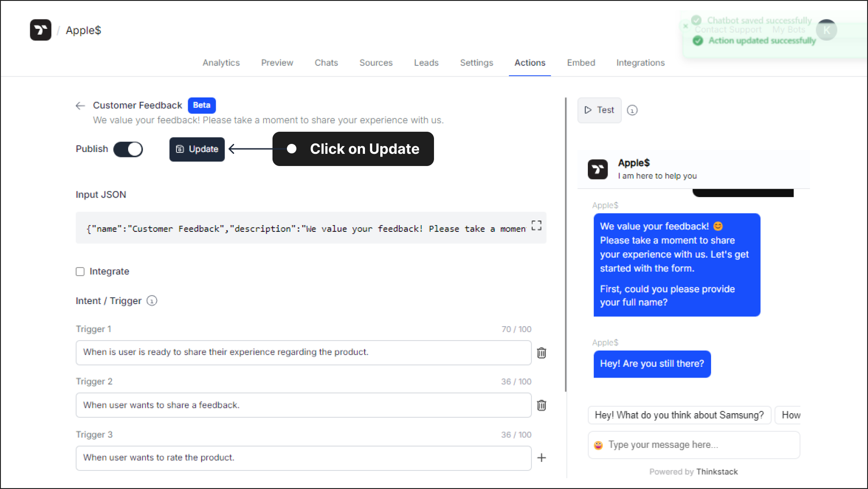Click the 'We value your feedback!' chat bubble
Screen dimensions: 868x489
[x=677, y=264]
